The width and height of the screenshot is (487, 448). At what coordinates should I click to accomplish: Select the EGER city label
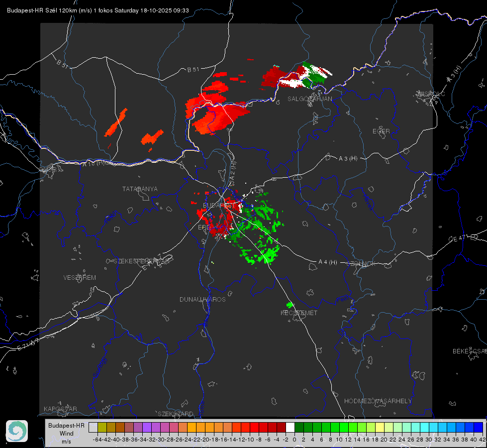pos(381,131)
